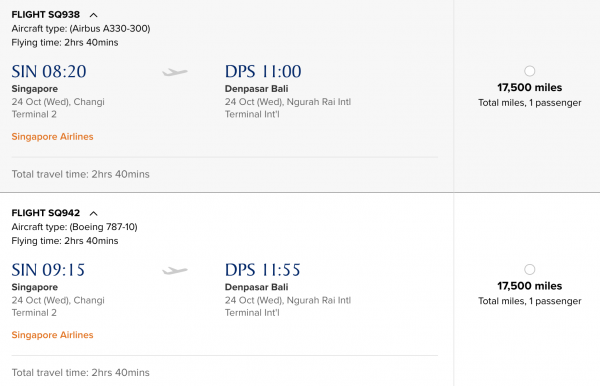
Task: Click SIN 09:15 departure time
Action: tap(48, 270)
